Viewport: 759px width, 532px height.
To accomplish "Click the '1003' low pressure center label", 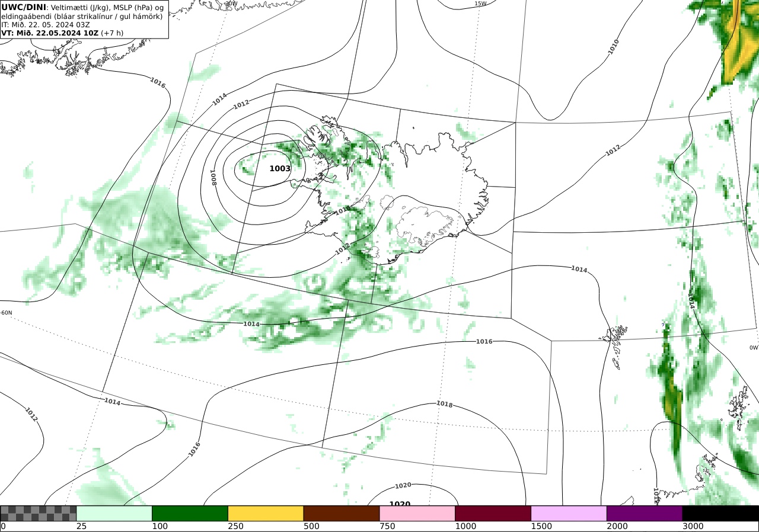I will (x=280, y=168).
